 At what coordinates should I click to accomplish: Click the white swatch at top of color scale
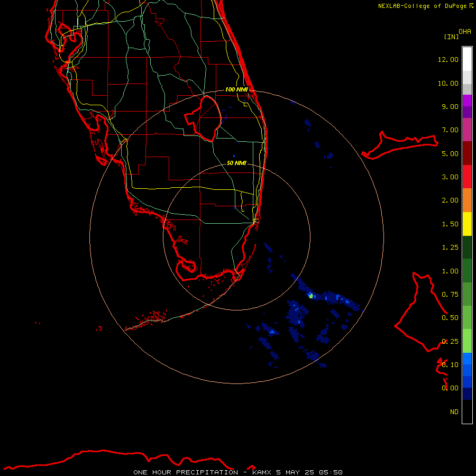(x=467, y=59)
